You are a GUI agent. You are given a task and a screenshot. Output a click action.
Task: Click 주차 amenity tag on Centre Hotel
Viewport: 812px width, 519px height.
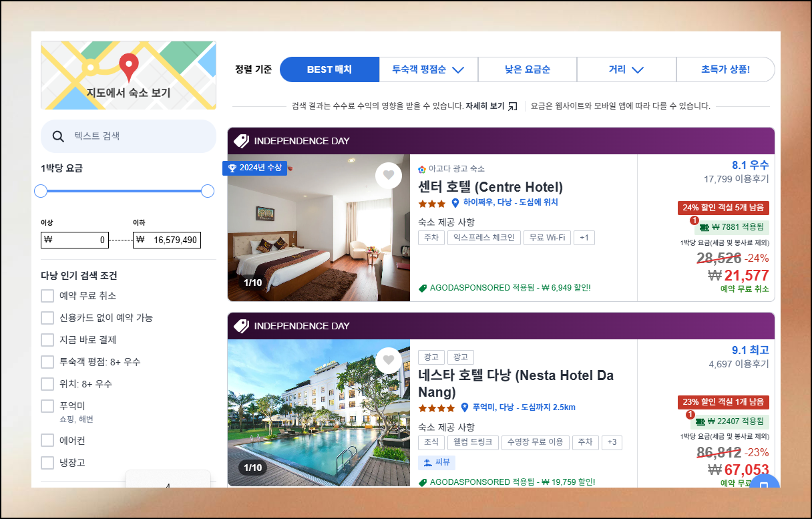pos(430,238)
